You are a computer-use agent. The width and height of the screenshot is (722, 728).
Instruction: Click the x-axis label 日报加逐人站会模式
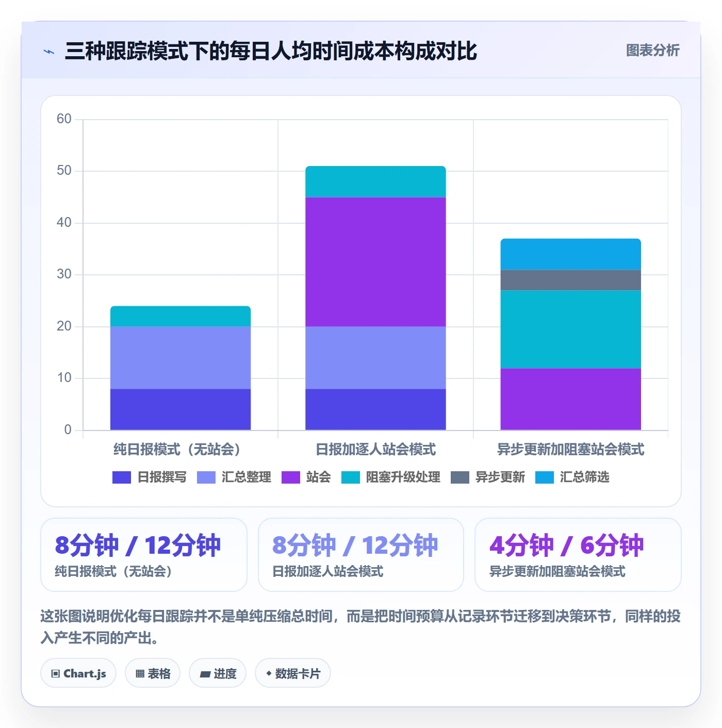[x=375, y=450]
